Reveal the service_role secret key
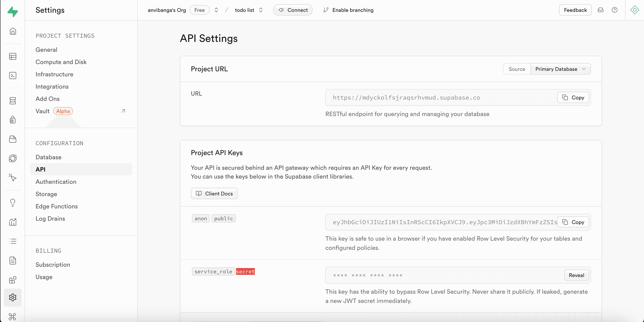 576,275
